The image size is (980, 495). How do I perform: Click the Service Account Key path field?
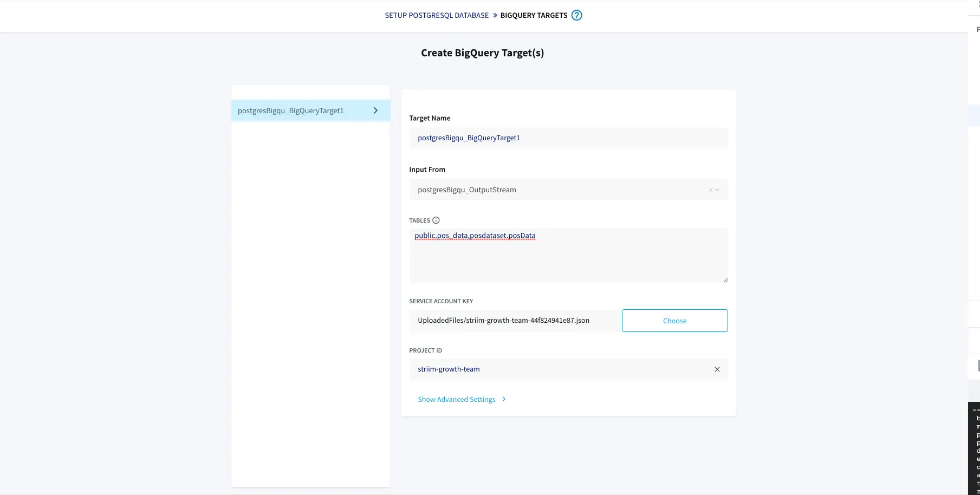[x=515, y=321]
